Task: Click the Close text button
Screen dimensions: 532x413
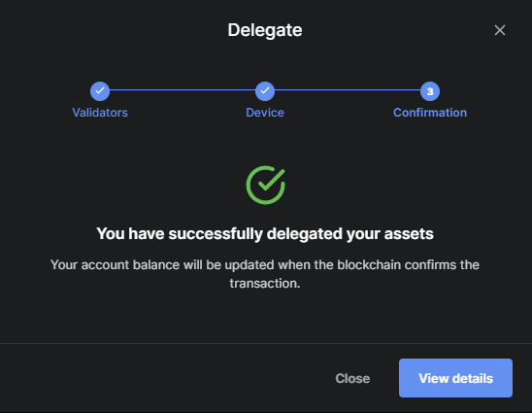Action: [352, 378]
